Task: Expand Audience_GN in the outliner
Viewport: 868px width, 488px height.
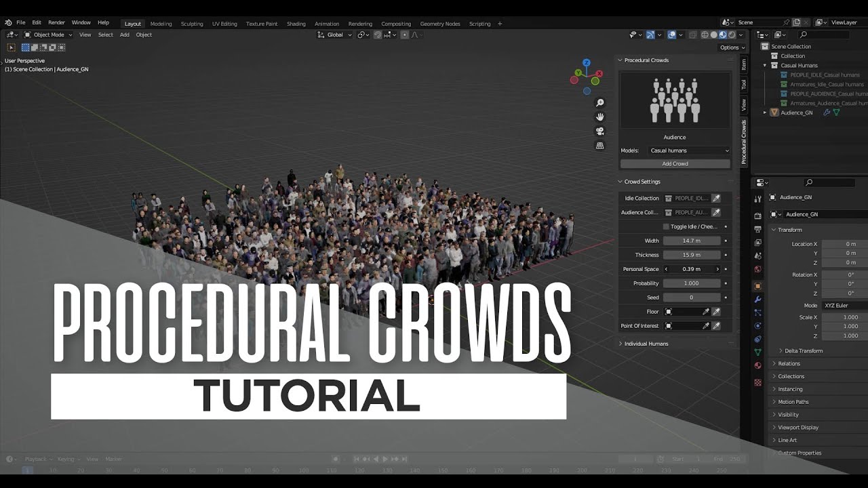Action: [766, 113]
